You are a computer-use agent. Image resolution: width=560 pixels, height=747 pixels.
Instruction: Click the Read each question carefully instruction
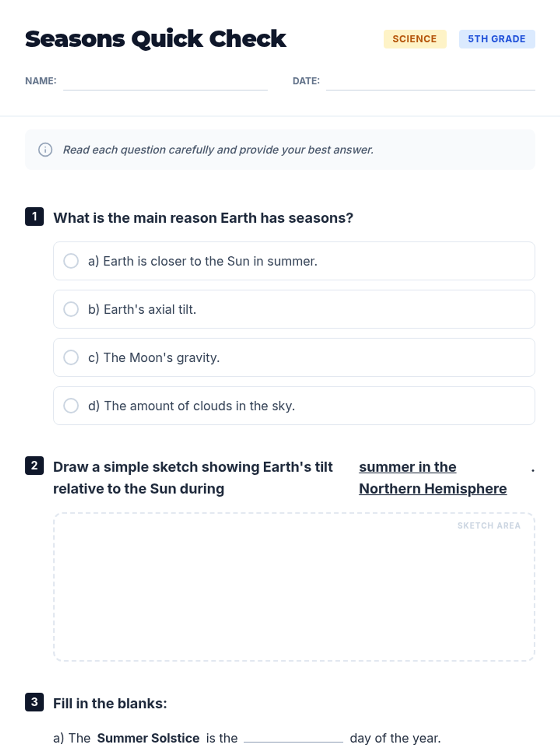click(x=218, y=150)
